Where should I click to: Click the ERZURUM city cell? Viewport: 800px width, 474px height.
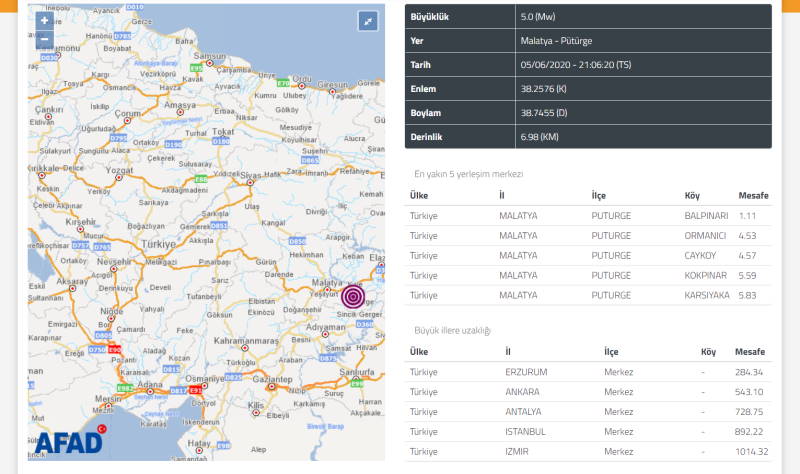click(x=526, y=372)
